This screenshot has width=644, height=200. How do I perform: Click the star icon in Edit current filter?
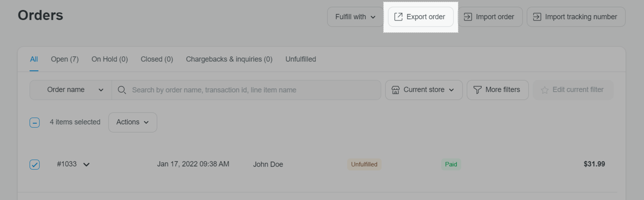click(x=545, y=90)
